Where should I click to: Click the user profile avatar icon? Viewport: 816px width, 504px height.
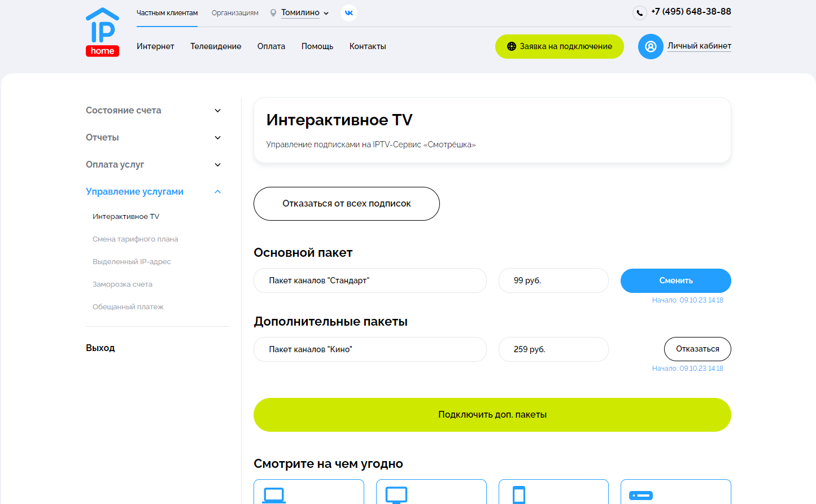click(650, 47)
